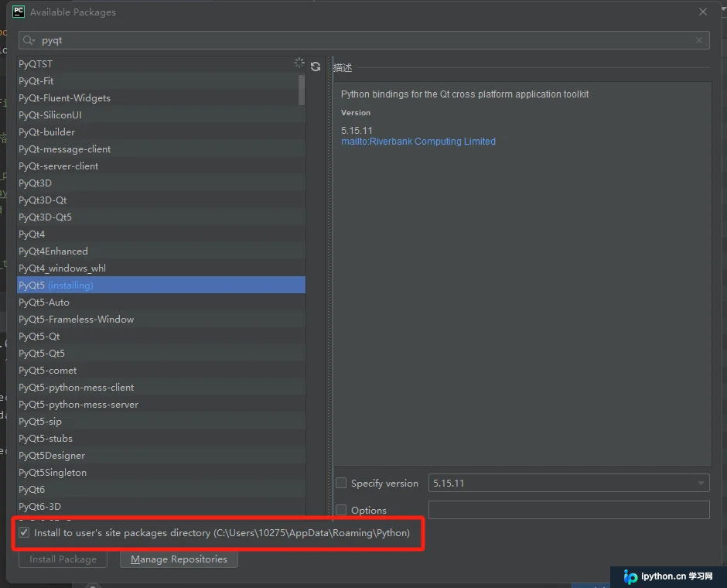Select the PyQt4 package
The height and width of the screenshot is (588, 727).
(161, 234)
